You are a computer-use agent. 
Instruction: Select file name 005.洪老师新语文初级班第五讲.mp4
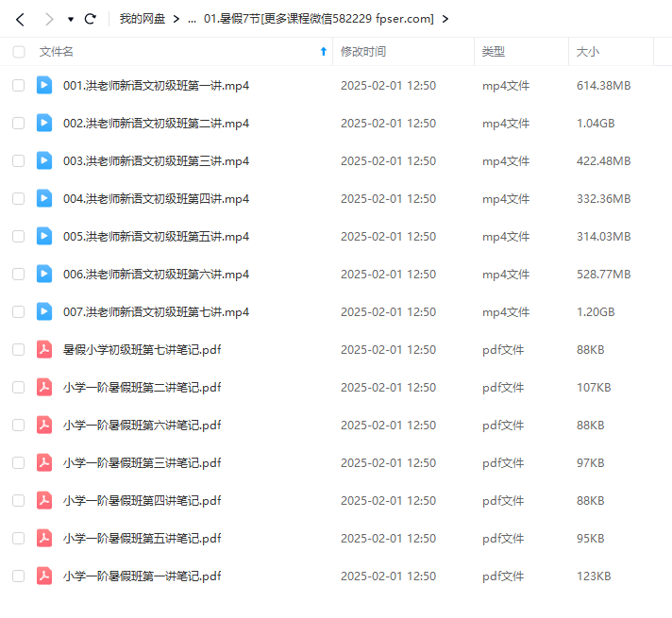tap(156, 237)
